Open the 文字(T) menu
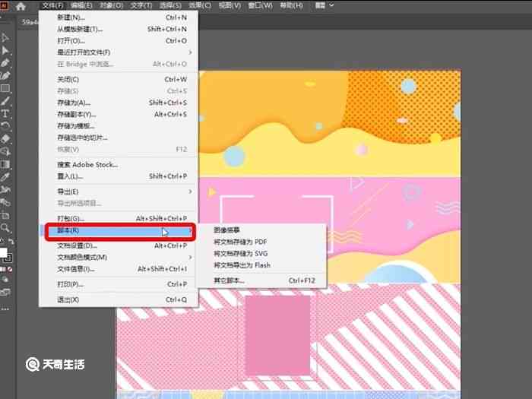Viewport: 532px width, 399px height. click(x=141, y=6)
